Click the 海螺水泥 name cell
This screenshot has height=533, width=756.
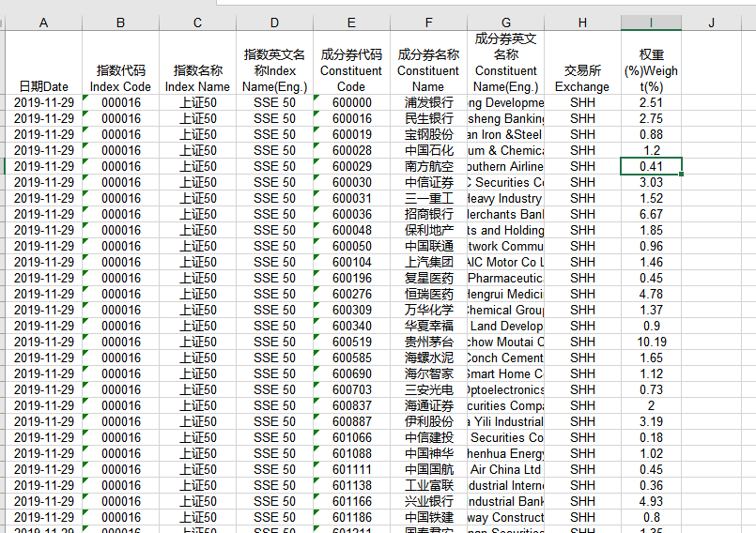[x=428, y=358]
